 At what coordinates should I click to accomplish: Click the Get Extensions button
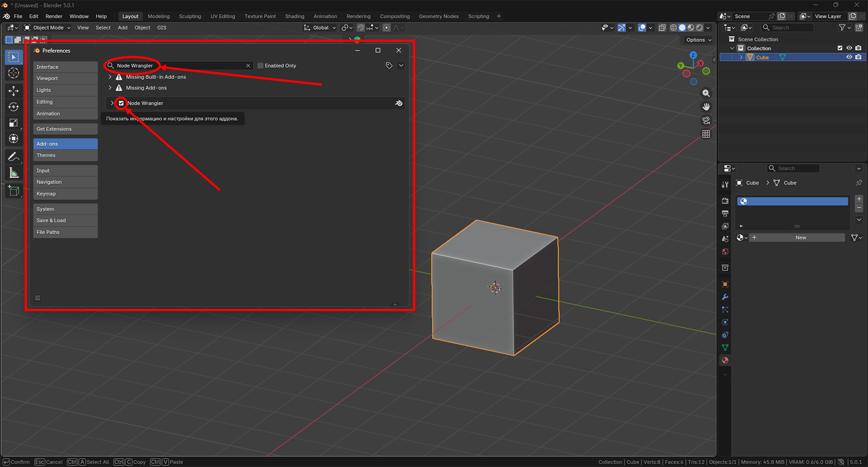(65, 129)
